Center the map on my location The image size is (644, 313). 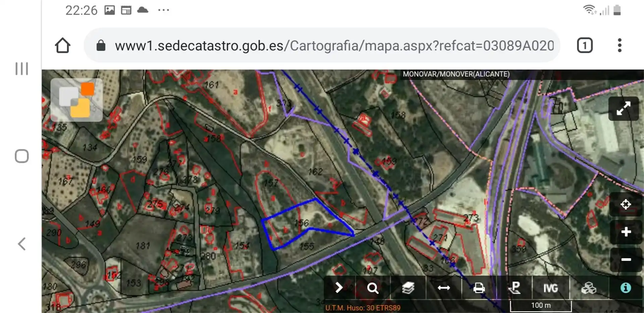[626, 204]
